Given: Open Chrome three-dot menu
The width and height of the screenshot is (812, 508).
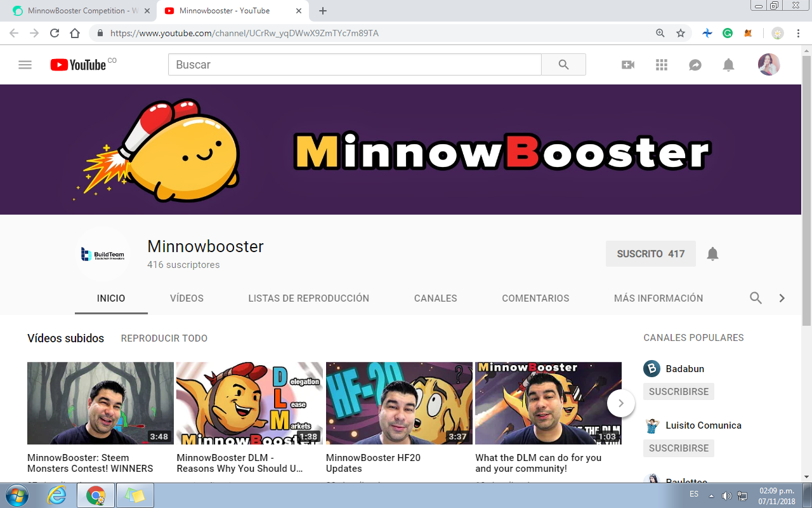Looking at the screenshot, I should (797, 33).
